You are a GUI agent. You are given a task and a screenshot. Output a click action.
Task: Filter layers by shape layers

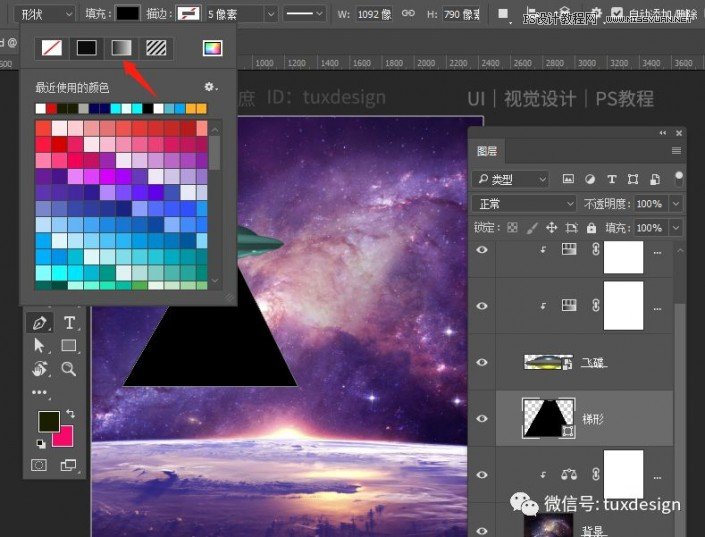pos(633,179)
